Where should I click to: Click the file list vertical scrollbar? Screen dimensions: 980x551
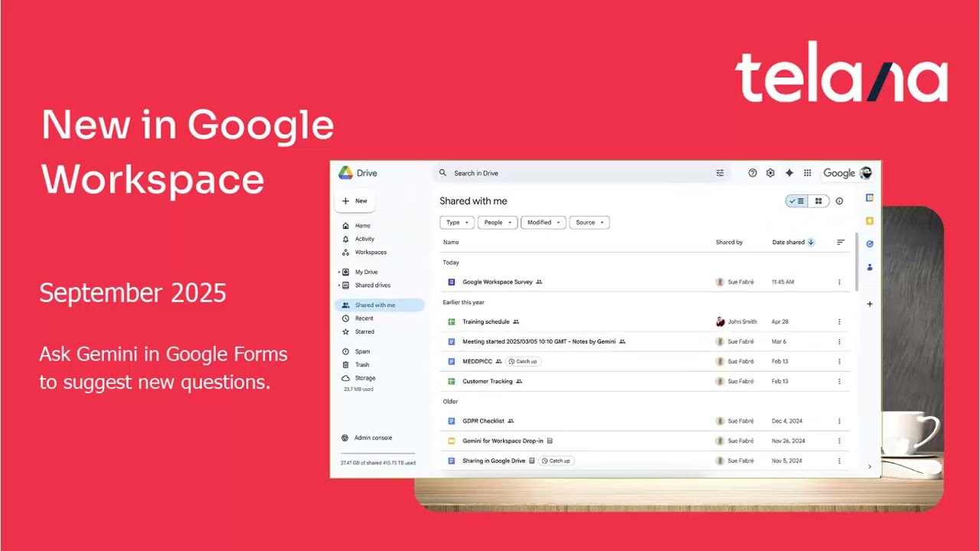[856, 263]
